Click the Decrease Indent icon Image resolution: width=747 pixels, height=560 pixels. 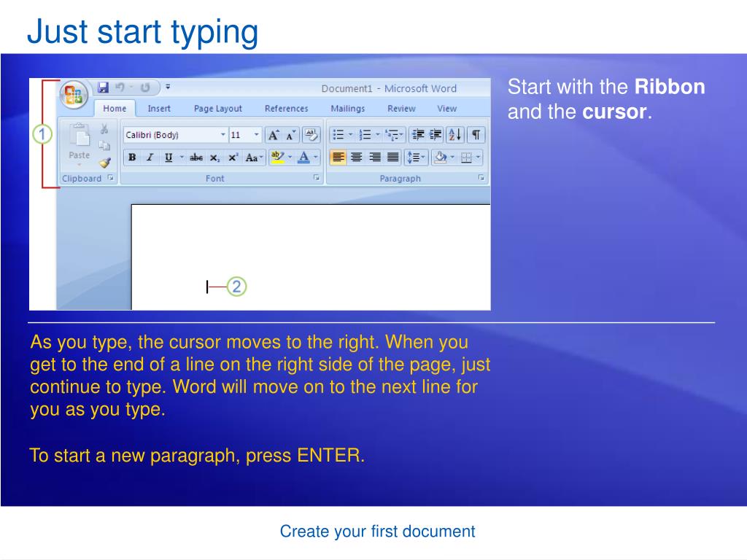tap(418, 135)
